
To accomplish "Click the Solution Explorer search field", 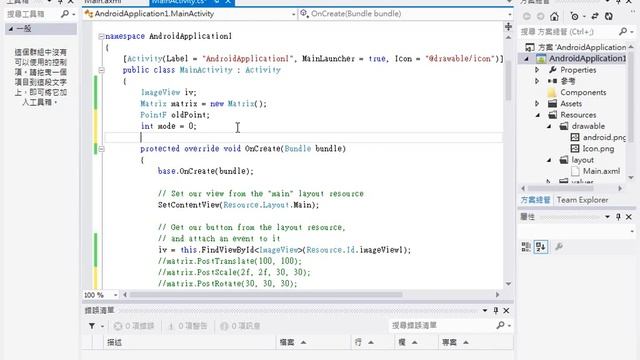I will 568,31.
